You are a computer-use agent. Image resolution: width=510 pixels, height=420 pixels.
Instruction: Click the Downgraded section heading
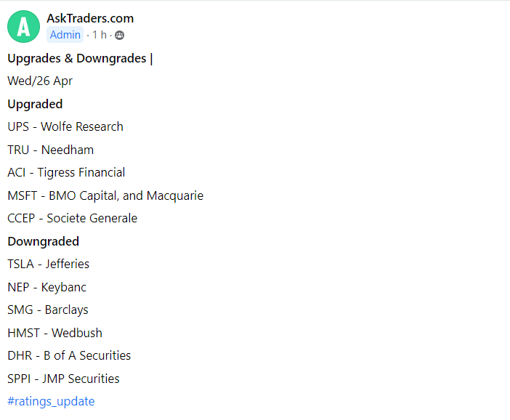point(43,241)
